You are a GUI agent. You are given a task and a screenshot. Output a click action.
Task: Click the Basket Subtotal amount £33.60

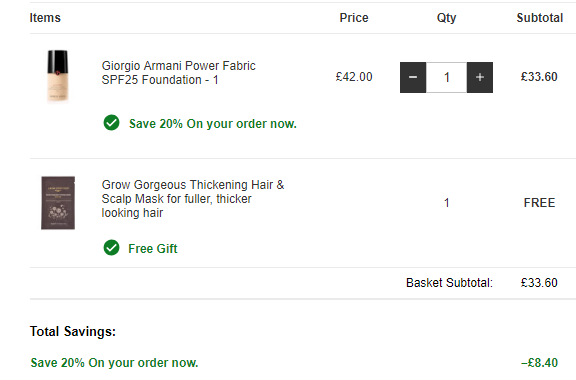click(x=539, y=283)
